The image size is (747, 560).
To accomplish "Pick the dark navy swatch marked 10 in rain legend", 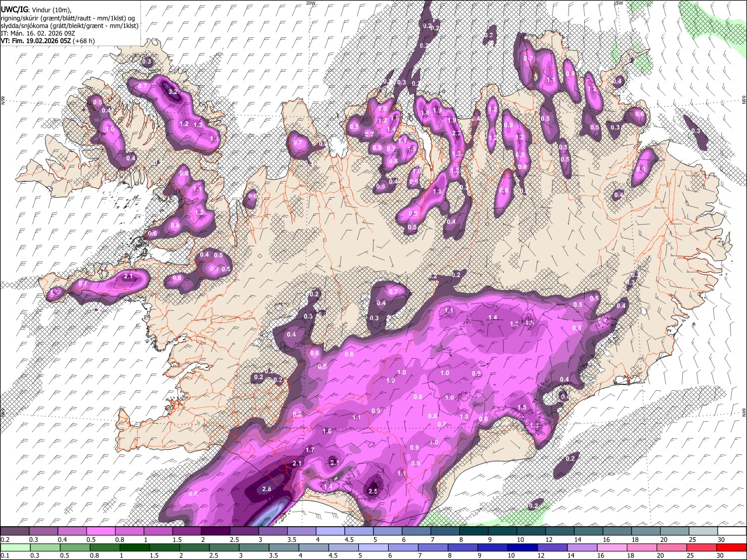I will [x=522, y=547].
